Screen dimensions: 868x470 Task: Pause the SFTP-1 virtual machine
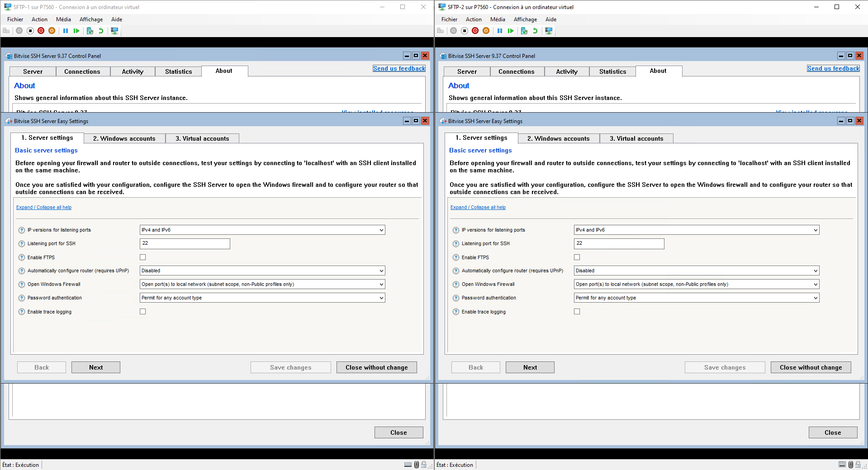tap(66, 31)
